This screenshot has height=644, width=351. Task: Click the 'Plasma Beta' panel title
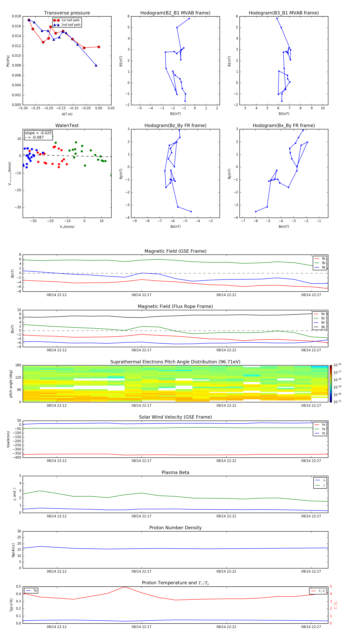(175, 472)
